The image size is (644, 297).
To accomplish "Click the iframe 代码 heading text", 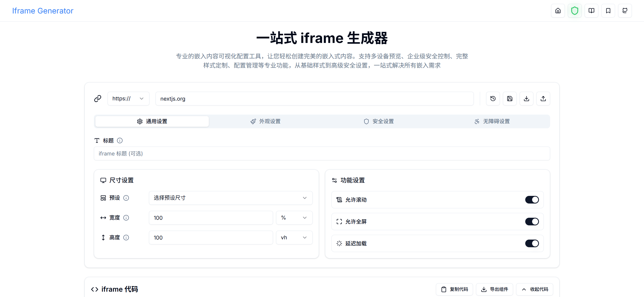I will [120, 289].
